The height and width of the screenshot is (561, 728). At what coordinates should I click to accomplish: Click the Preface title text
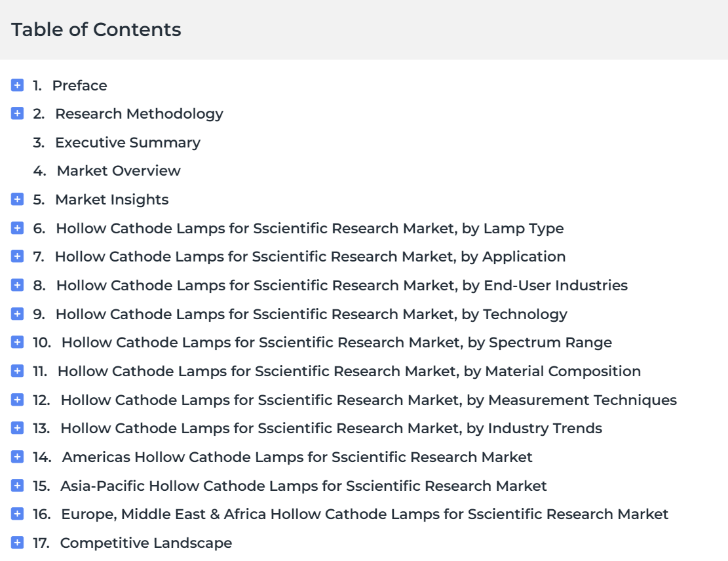point(79,85)
